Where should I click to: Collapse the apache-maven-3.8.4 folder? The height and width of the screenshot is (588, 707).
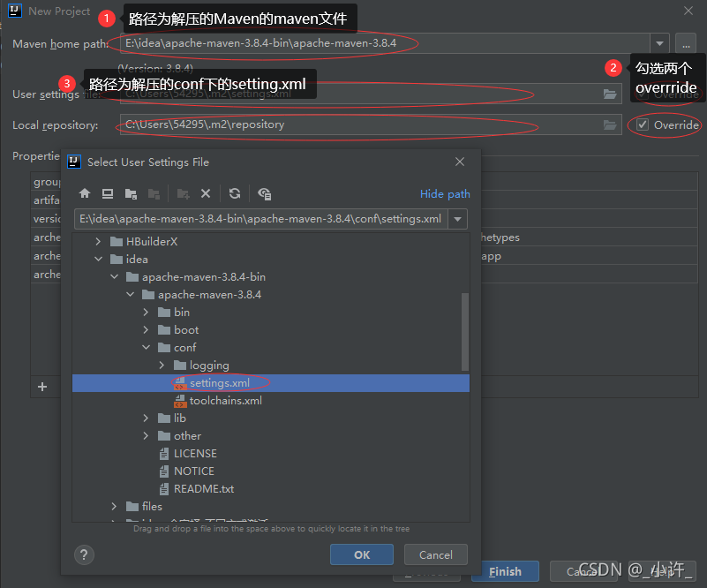coord(131,295)
